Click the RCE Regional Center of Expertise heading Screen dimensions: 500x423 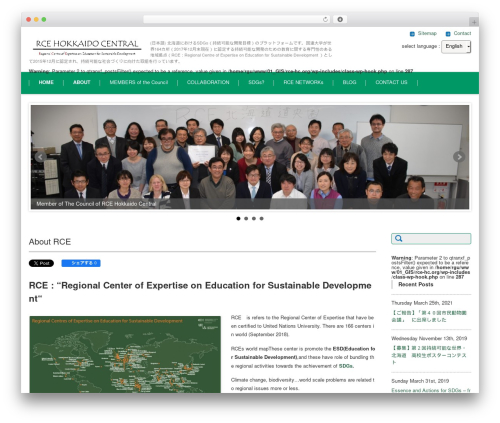click(x=200, y=292)
